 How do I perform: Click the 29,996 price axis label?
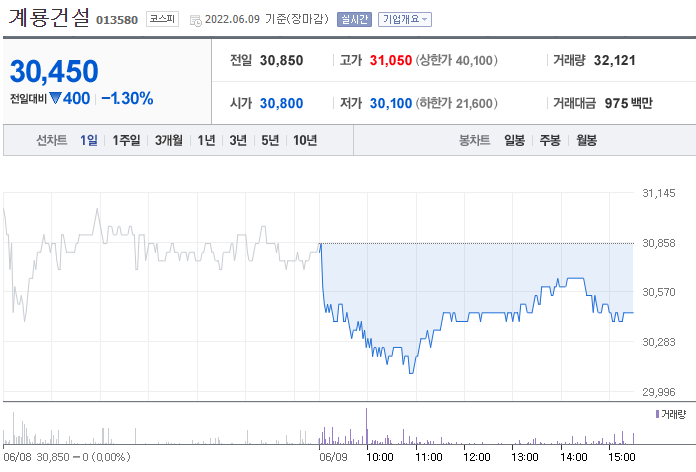pyautogui.click(x=659, y=392)
